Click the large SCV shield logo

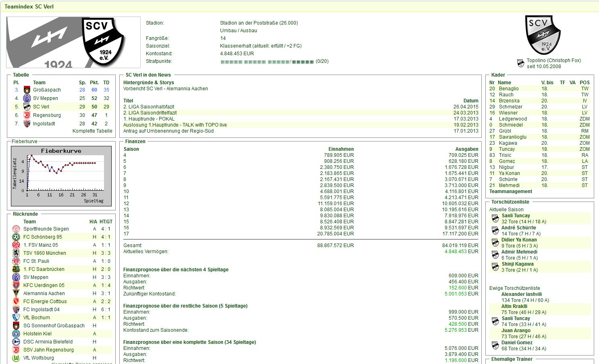pos(543,35)
